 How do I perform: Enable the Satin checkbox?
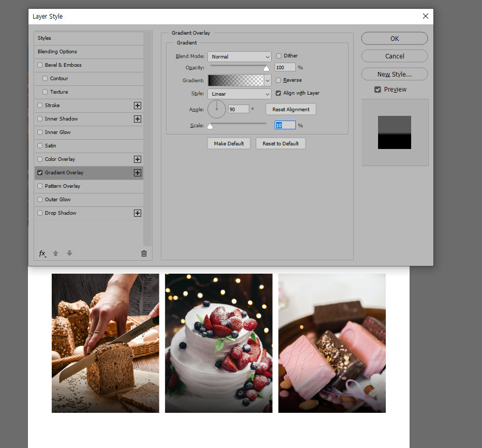pyautogui.click(x=40, y=146)
